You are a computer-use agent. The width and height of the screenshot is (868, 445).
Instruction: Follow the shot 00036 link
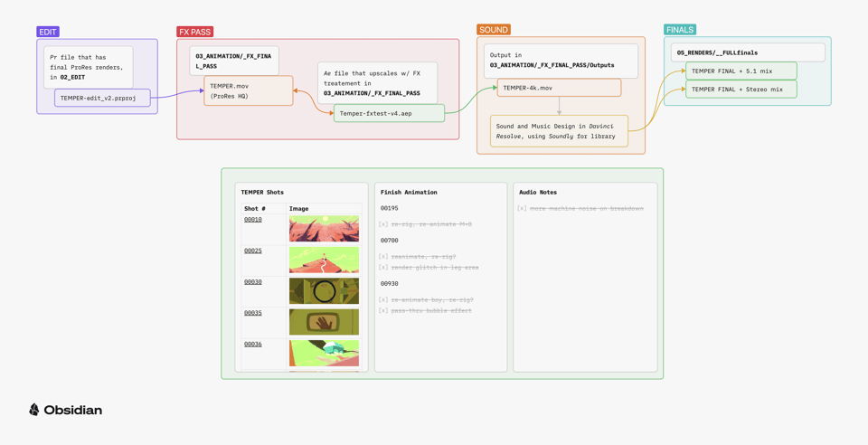(253, 345)
